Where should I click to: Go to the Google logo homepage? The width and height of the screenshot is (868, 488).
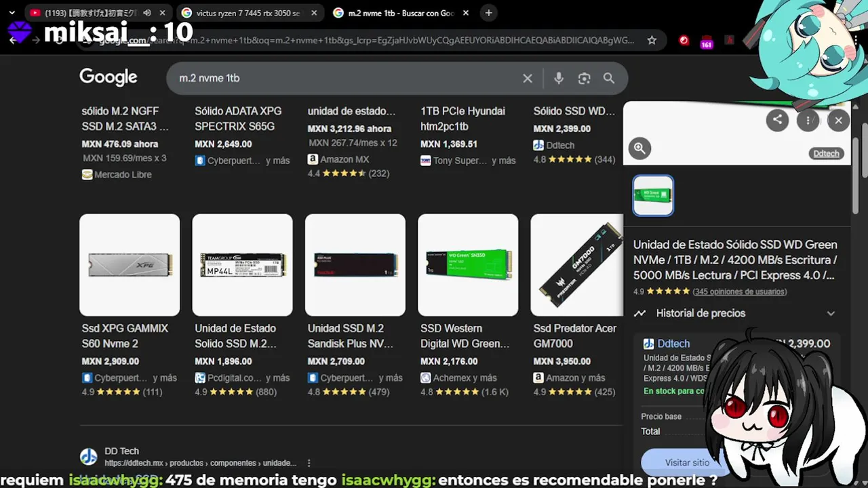point(108,77)
